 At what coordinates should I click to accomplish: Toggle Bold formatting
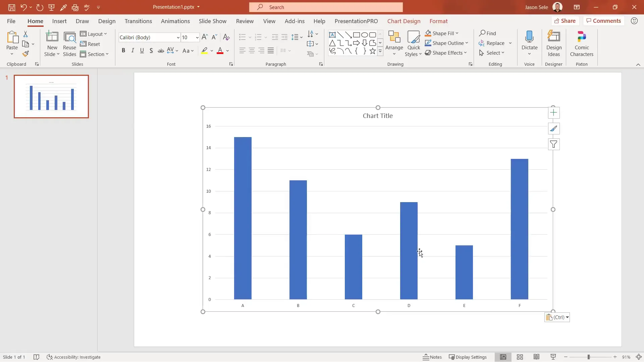pos(123,51)
